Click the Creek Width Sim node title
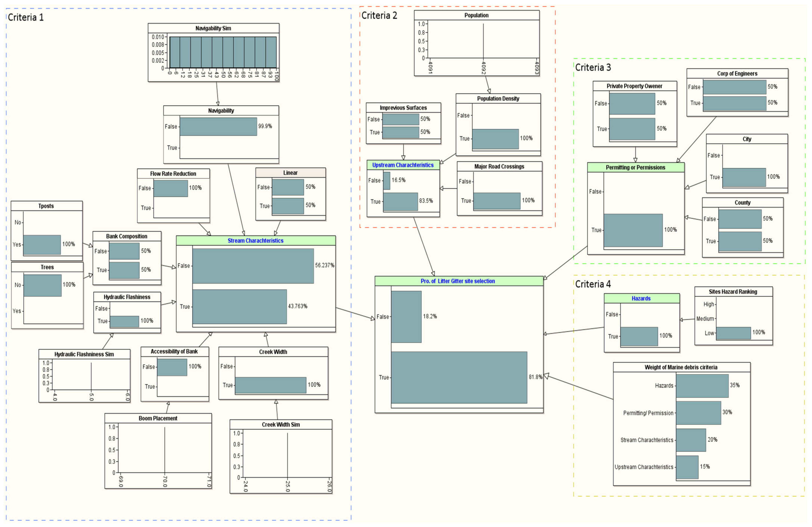Screen dimensions: 812x527 point(281,425)
